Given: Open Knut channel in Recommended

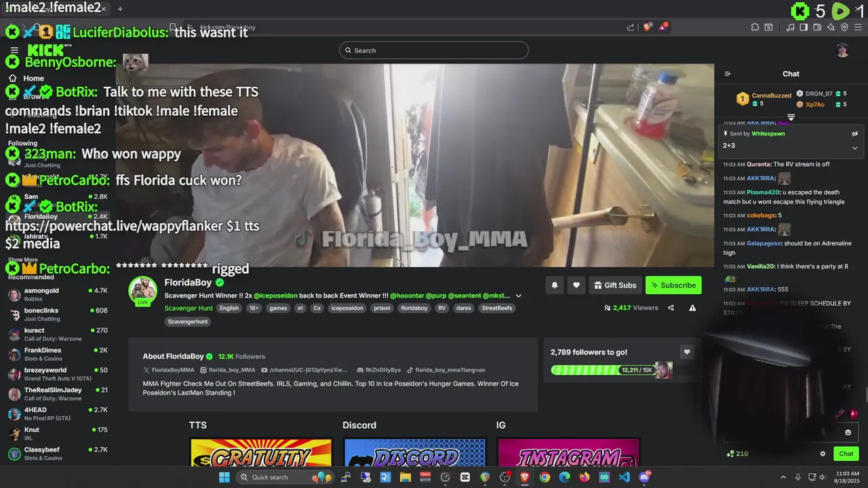Looking at the screenshot, I should point(58,434).
